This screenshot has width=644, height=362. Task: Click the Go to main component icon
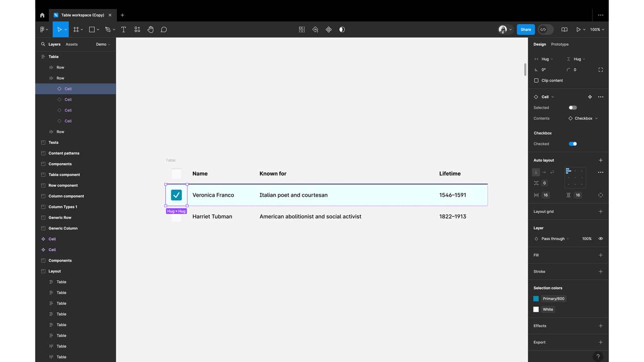tap(590, 97)
